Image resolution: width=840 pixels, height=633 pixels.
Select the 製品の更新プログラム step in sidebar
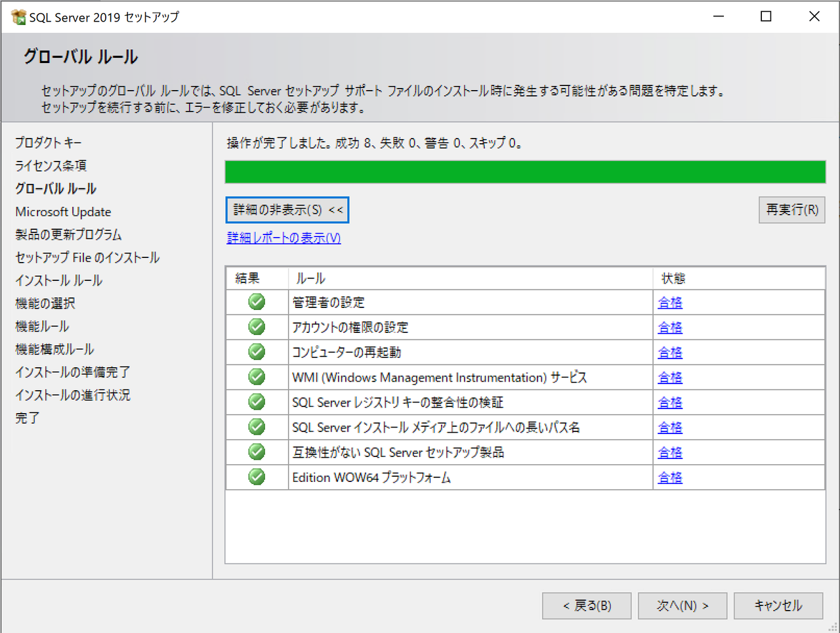(x=68, y=234)
